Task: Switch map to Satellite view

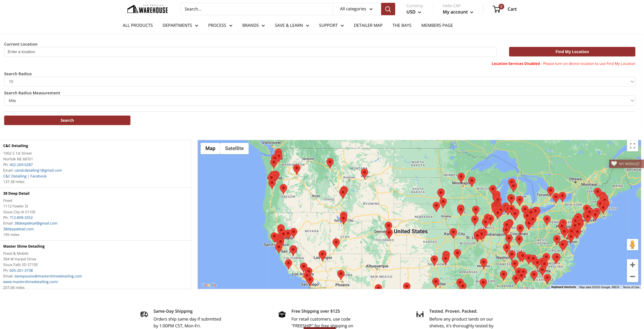Action: (x=234, y=148)
